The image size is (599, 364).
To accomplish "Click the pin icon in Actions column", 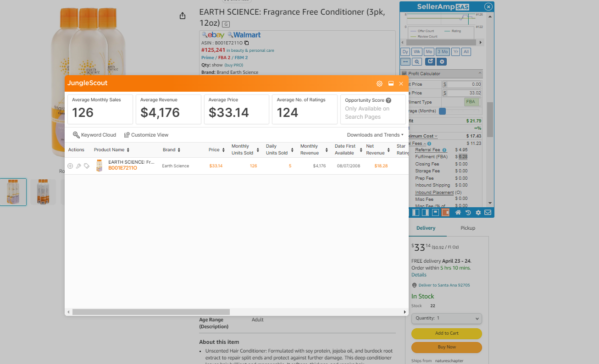I will coord(78,166).
